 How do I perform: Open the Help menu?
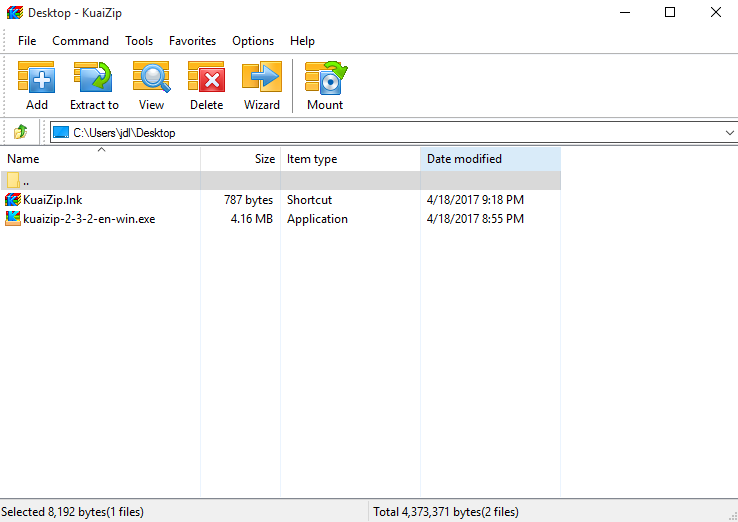(302, 41)
